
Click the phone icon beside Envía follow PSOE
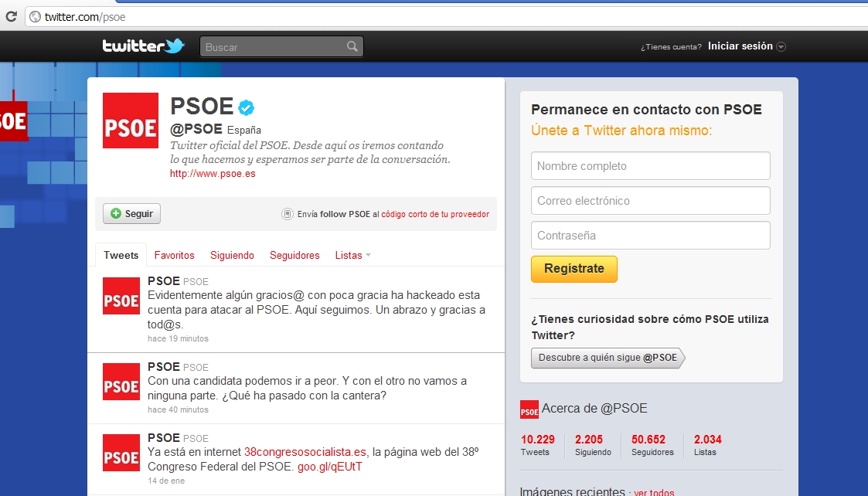tap(288, 214)
